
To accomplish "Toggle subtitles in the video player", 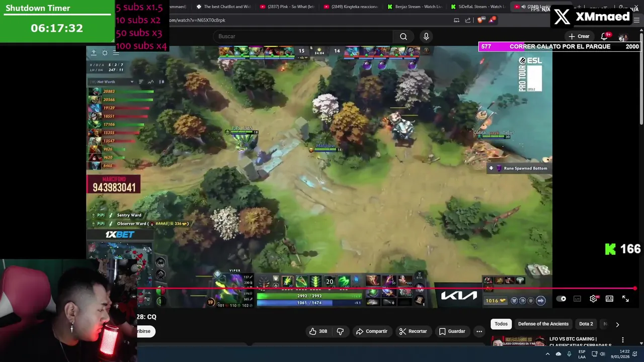I will pos(577,299).
